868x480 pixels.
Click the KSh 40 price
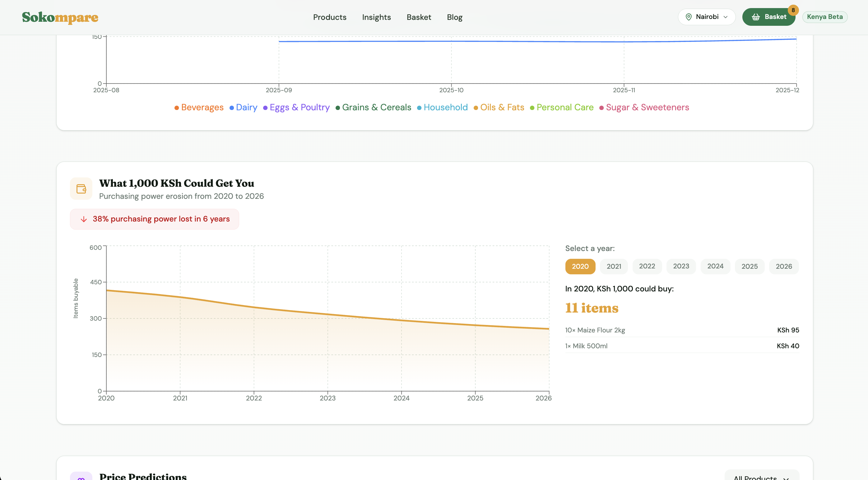788,346
